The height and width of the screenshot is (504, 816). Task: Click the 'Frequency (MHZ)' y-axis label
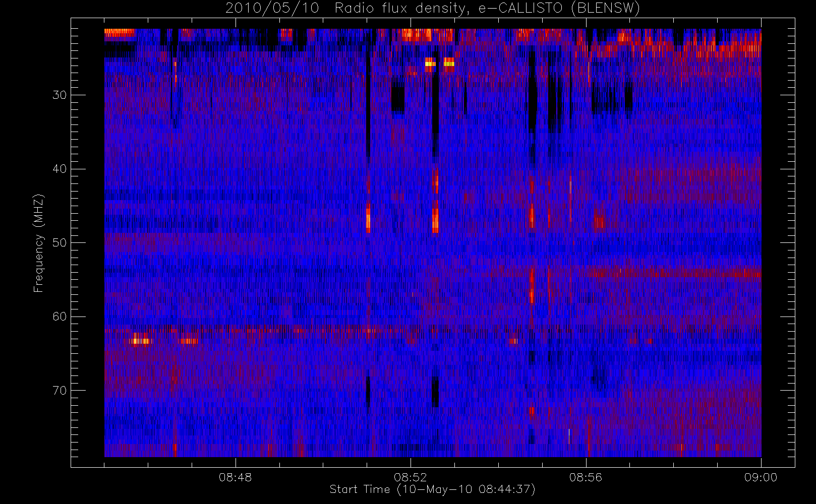(x=39, y=243)
